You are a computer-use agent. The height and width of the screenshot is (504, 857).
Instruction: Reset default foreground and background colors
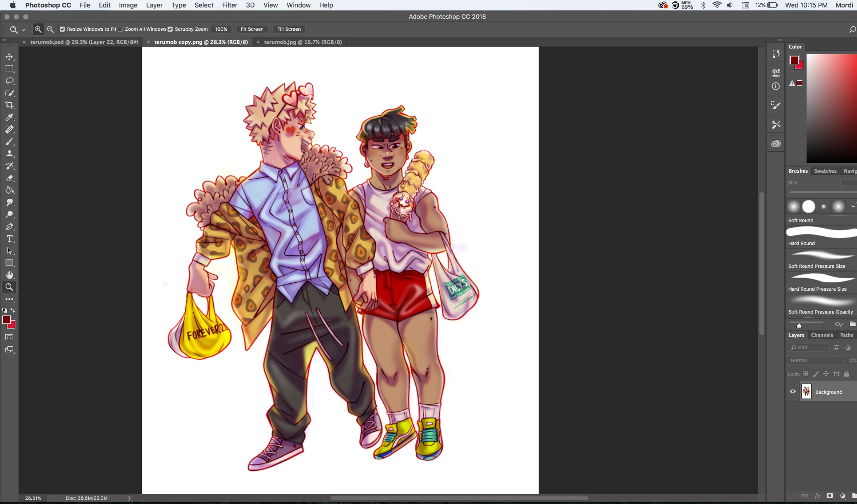pyautogui.click(x=5, y=310)
